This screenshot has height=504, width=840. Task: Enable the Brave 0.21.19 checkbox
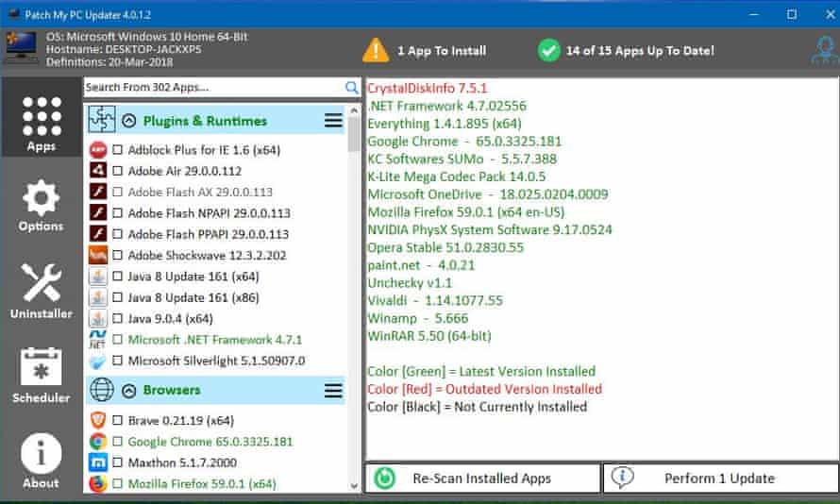pyautogui.click(x=118, y=421)
